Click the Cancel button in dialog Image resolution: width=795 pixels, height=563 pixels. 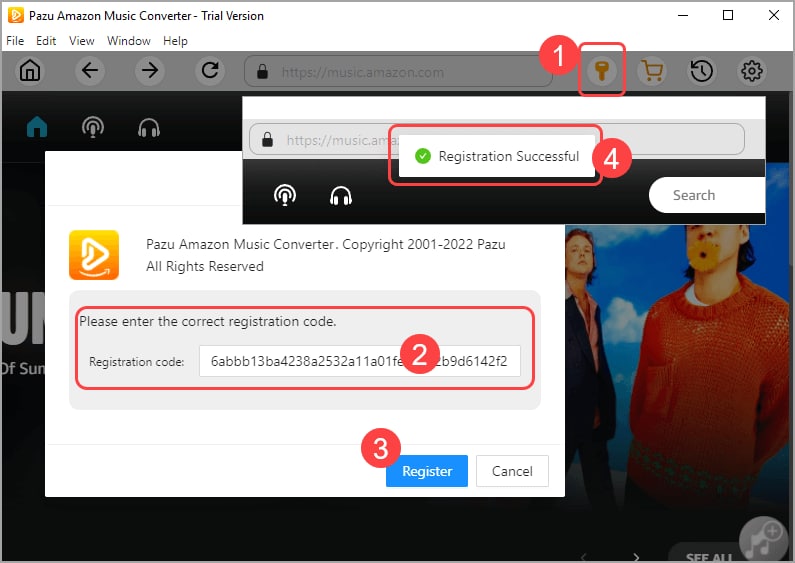(512, 471)
